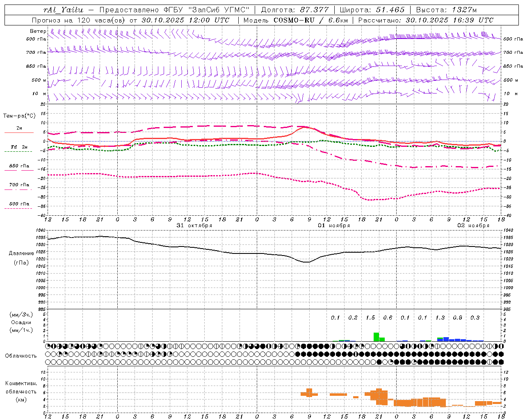Click the "Высота: 1327м" header field
Screen dimensions: 525x420
point(446,10)
